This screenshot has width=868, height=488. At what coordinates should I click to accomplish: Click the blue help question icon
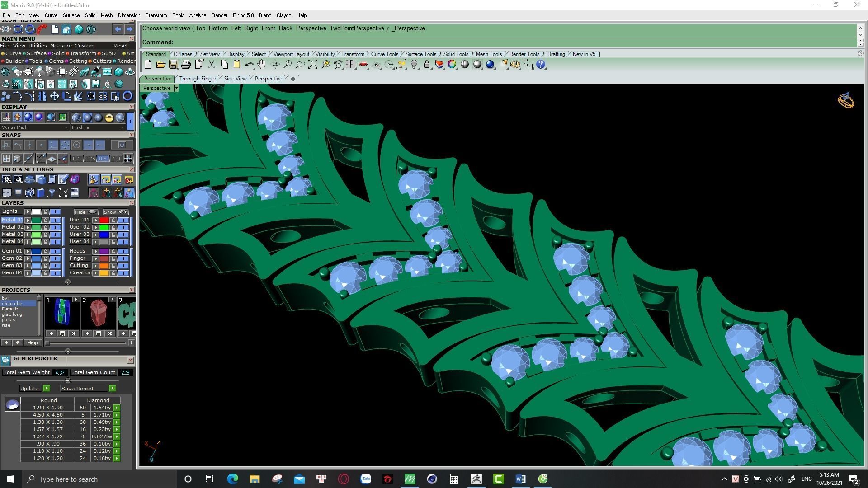(x=541, y=65)
